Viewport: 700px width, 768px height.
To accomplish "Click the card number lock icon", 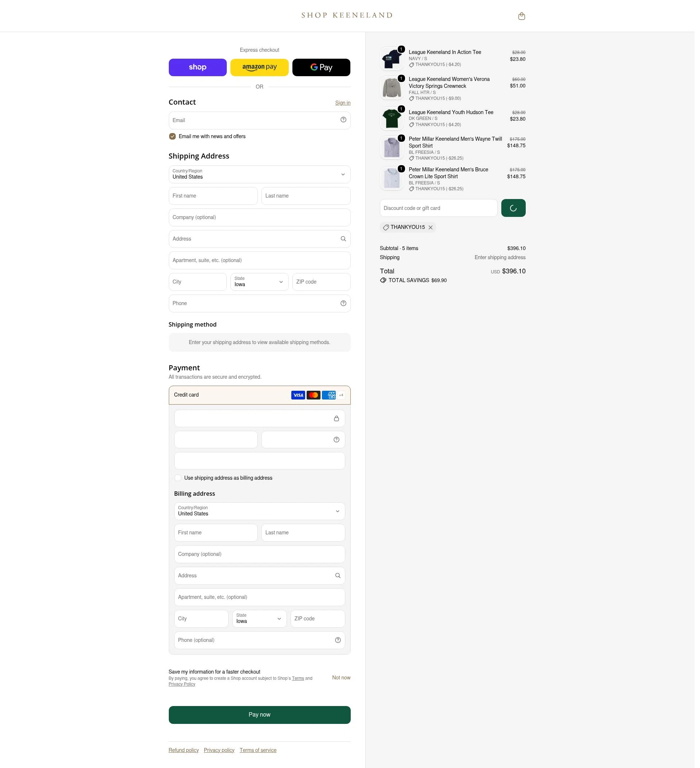I will click(339, 422).
